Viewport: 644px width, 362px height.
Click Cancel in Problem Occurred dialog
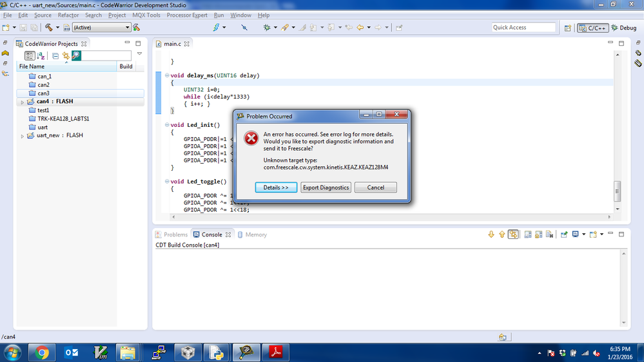coord(375,187)
